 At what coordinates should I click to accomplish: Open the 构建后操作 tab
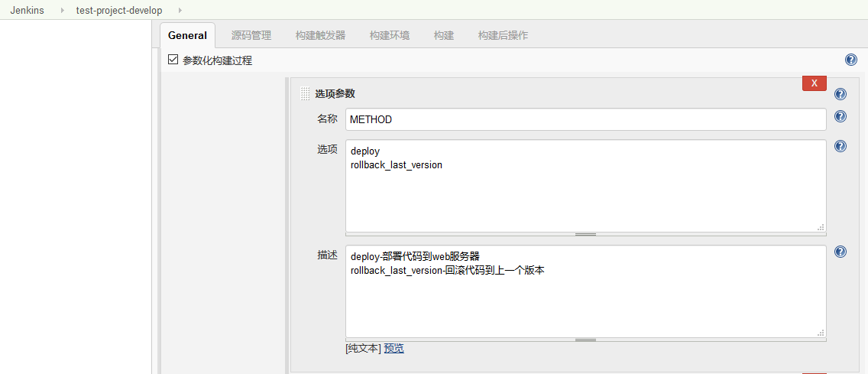coord(503,35)
